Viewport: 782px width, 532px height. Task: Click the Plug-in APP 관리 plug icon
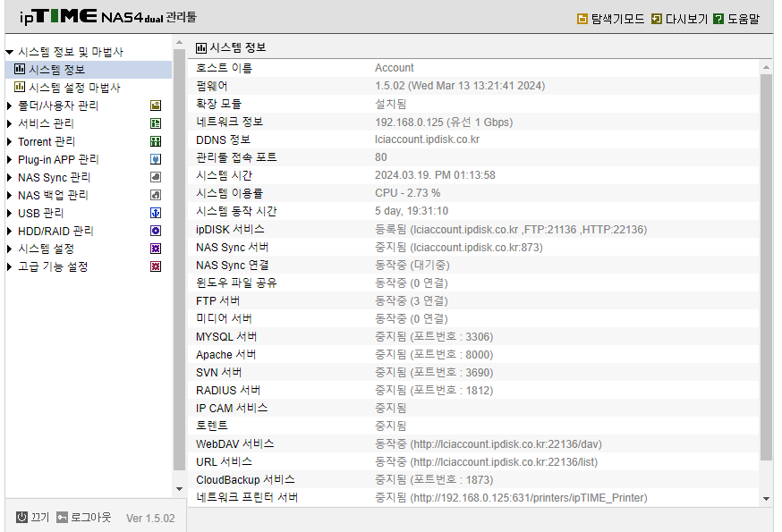coord(156,159)
